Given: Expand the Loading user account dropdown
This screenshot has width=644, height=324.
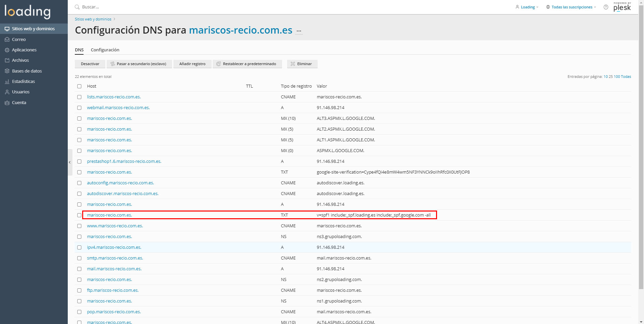Looking at the screenshot, I should pos(527,7).
